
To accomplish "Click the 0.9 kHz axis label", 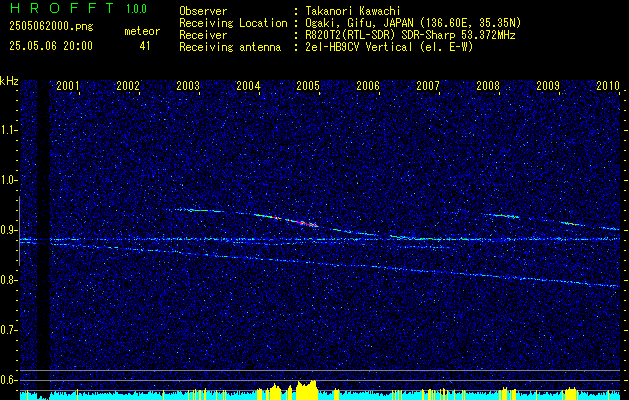I will 8,230.
